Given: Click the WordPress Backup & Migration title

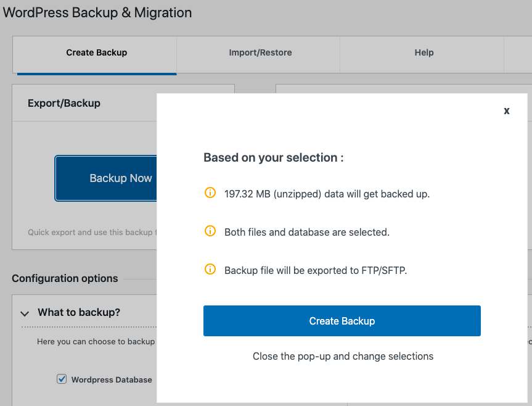Looking at the screenshot, I should click(x=97, y=12).
